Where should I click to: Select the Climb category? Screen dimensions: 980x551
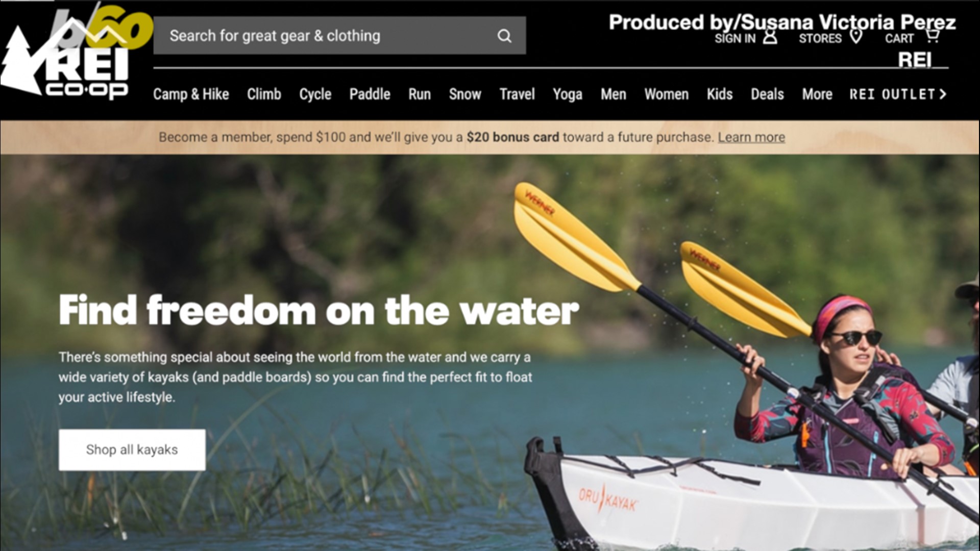point(264,94)
